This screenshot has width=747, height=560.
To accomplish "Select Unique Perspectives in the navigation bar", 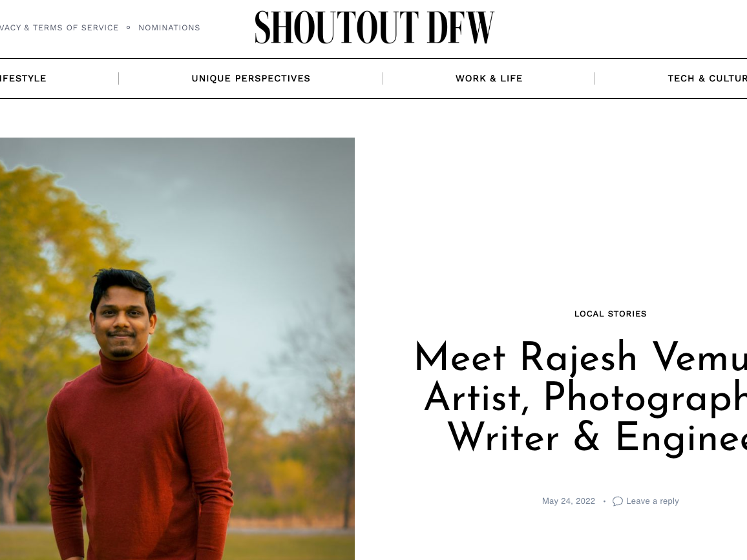I will (251, 78).
